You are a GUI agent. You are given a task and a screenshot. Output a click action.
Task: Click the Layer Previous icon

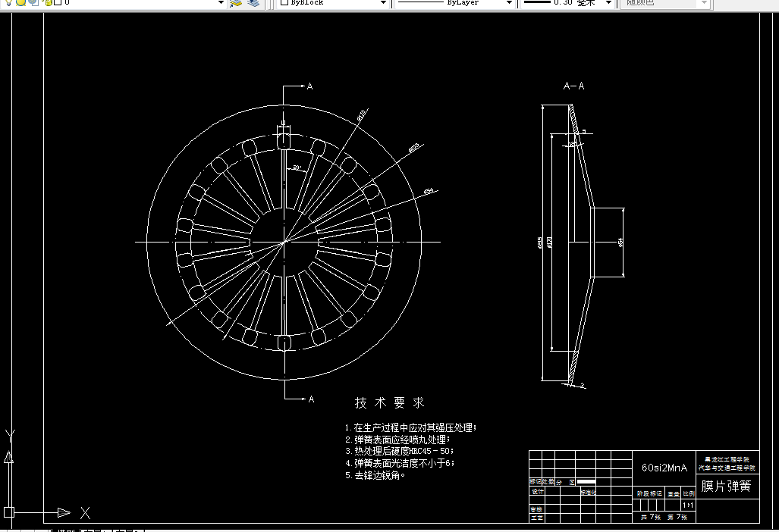253,3
